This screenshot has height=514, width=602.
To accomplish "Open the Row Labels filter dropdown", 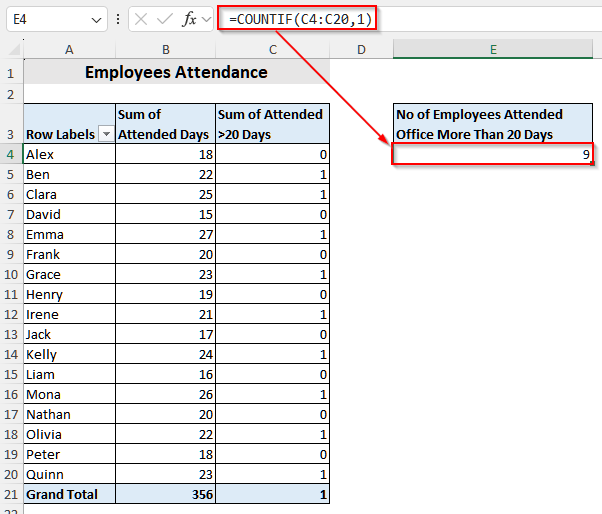I will pos(105,134).
